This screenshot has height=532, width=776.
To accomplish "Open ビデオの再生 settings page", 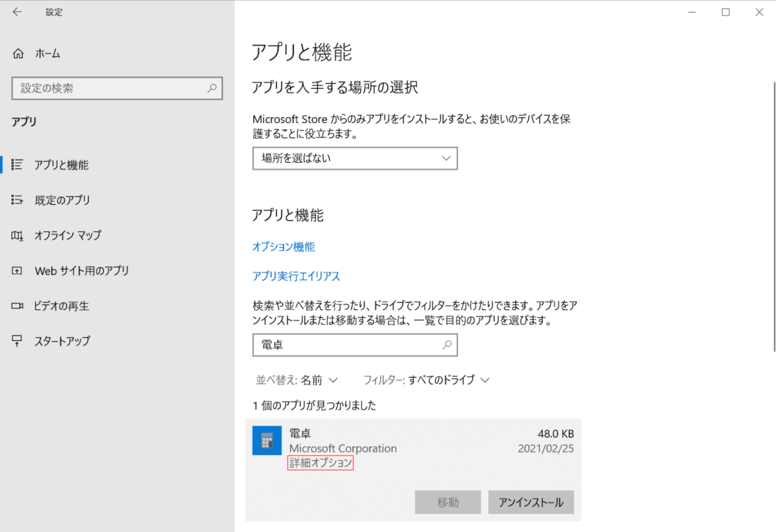I will [61, 306].
